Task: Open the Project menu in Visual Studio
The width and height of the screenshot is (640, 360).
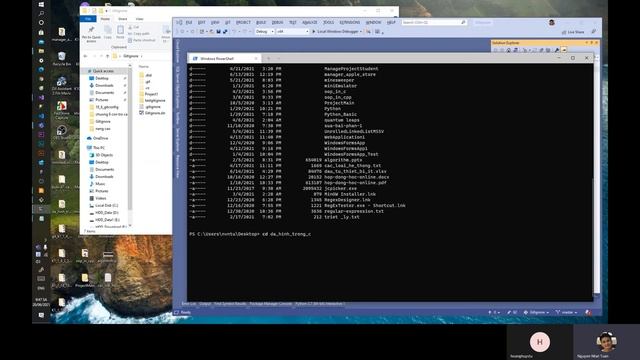Action: (x=243, y=22)
